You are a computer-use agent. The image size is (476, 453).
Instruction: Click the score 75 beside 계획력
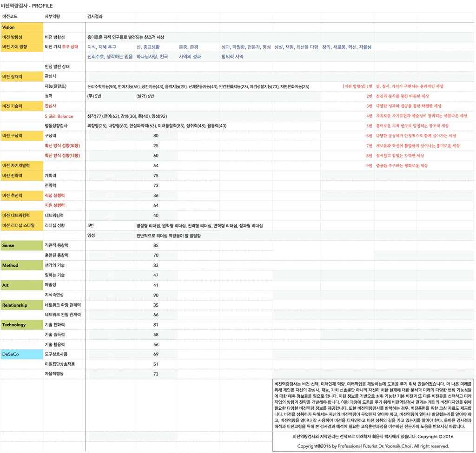click(x=156, y=176)
